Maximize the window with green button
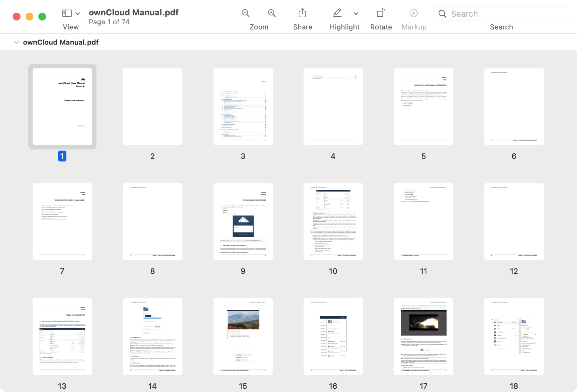This screenshot has width=577, height=392. click(x=42, y=17)
